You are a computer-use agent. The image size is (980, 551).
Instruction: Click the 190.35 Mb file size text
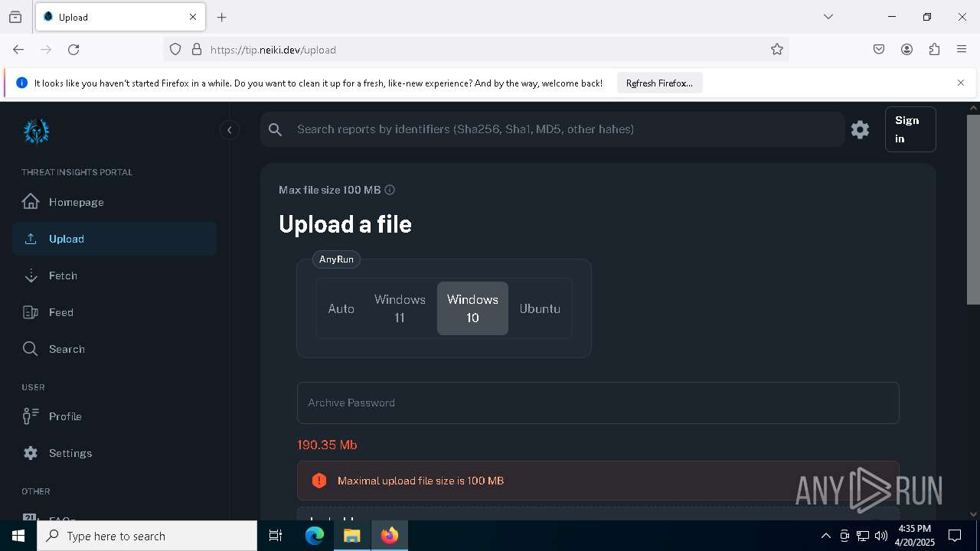[327, 445]
